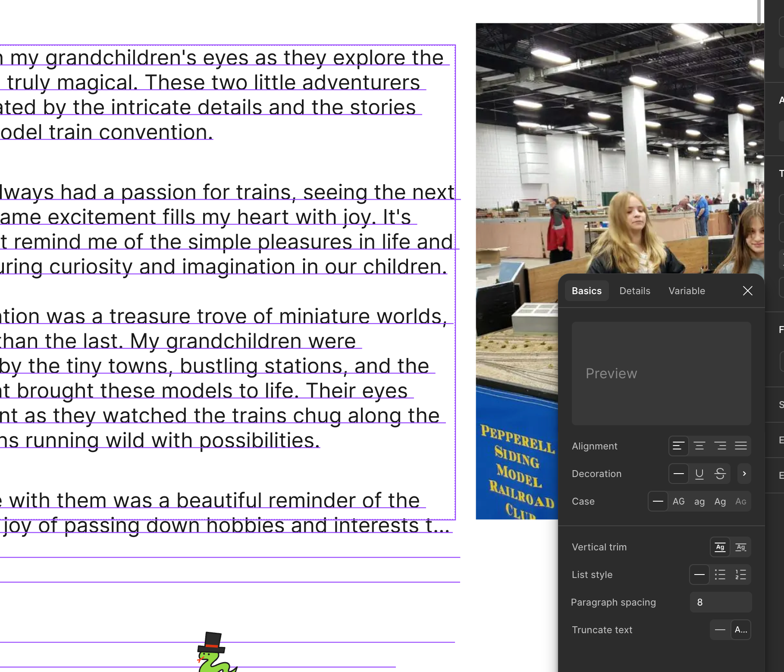
Task: Set case to uppercase AG
Action: tap(679, 501)
